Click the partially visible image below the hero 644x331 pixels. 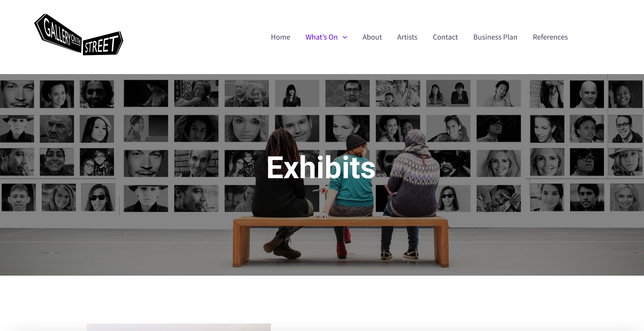click(179, 327)
